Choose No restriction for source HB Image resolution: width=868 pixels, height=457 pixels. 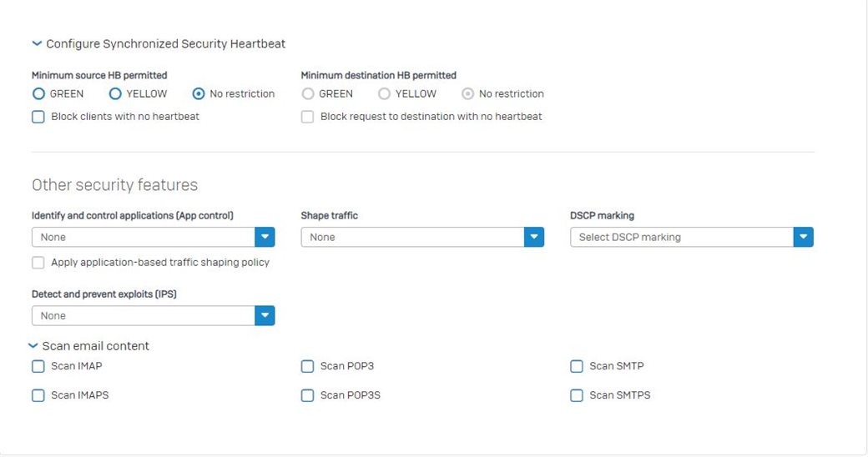tap(198, 94)
